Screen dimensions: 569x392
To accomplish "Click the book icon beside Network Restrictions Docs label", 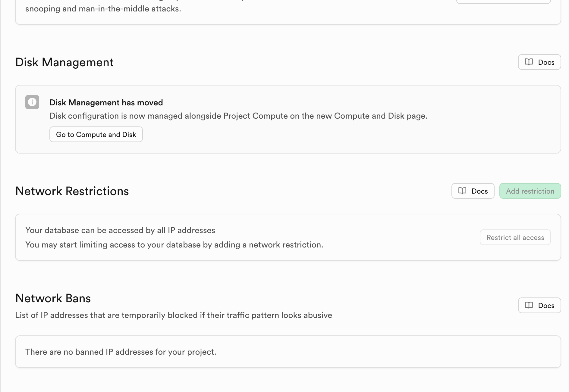I will coord(463,191).
